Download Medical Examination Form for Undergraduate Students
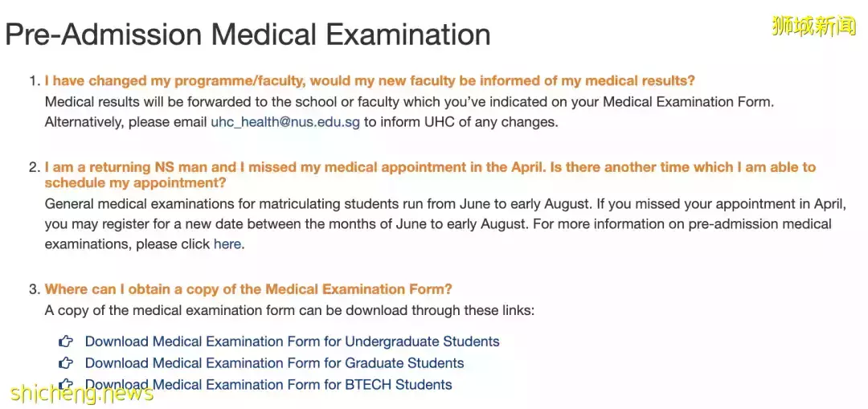The height and width of the screenshot is (409, 868). click(x=292, y=342)
